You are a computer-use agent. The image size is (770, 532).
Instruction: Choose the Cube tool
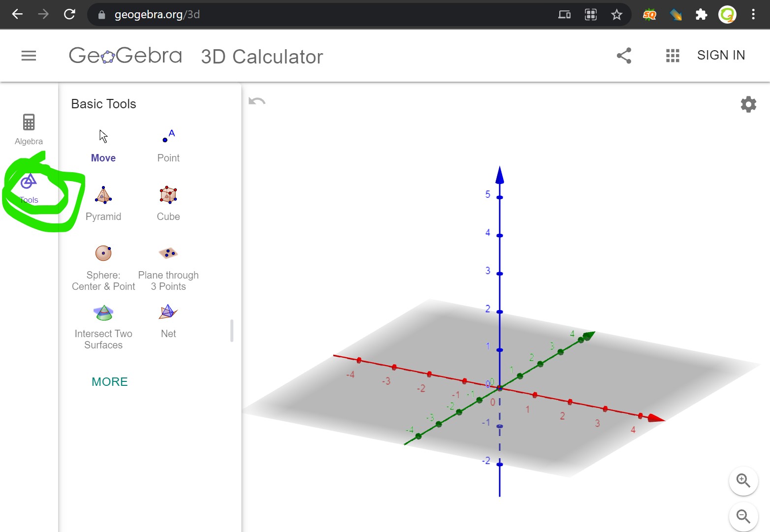(168, 204)
